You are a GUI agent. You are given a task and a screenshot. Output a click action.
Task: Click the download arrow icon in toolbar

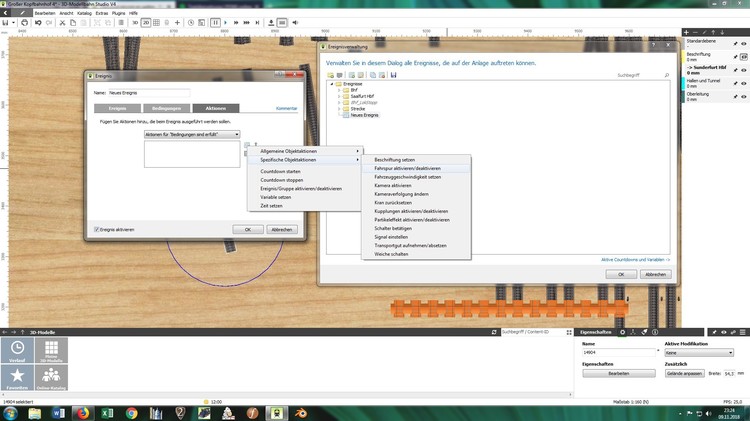271,22
